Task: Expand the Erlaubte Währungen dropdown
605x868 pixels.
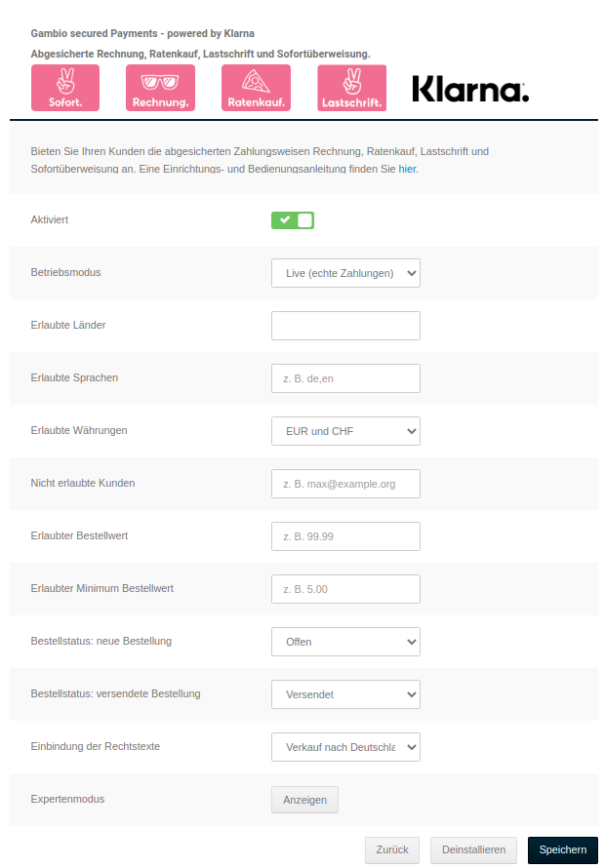Action: point(345,431)
